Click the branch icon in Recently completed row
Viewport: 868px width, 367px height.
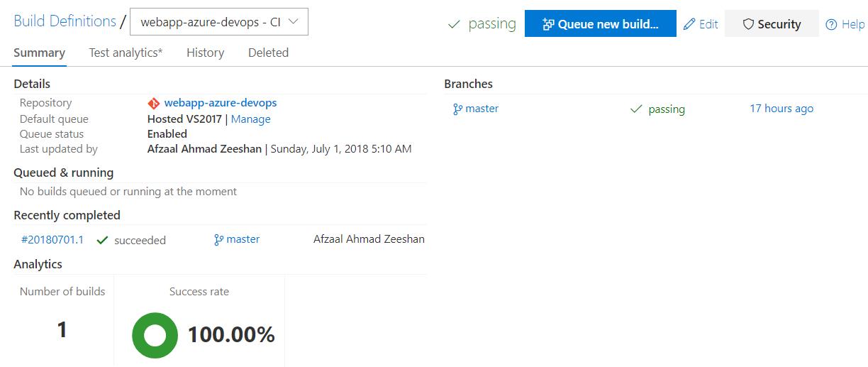click(218, 240)
